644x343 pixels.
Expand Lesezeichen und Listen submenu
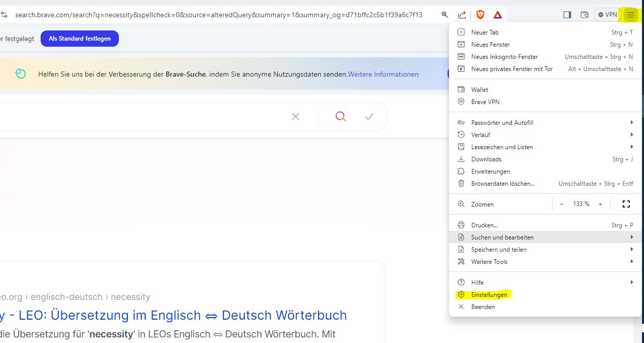[x=545, y=147]
